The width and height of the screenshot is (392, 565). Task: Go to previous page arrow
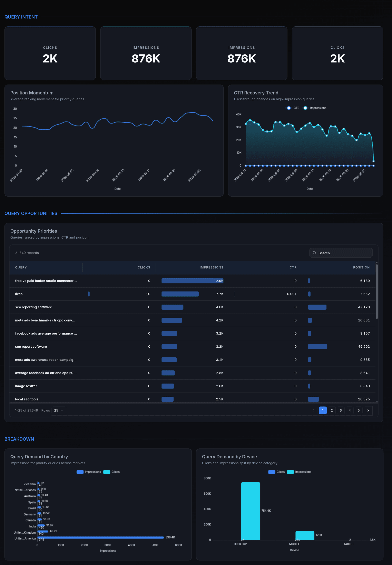coord(313,410)
